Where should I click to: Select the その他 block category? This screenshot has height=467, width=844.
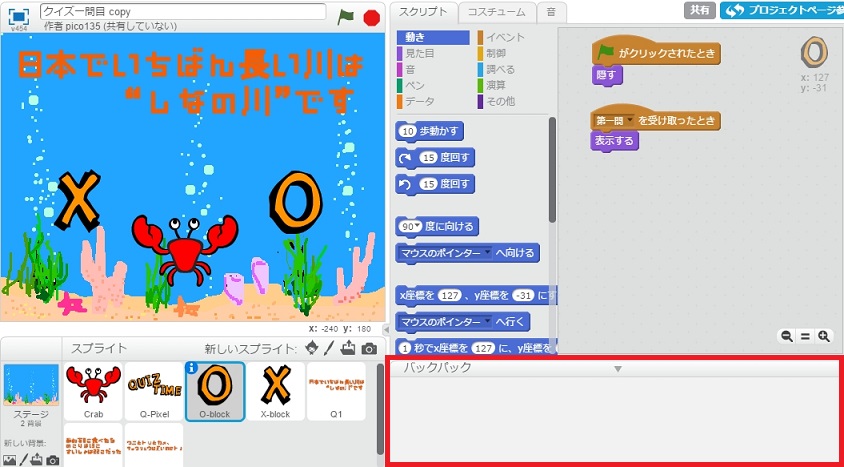pyautogui.click(x=500, y=101)
